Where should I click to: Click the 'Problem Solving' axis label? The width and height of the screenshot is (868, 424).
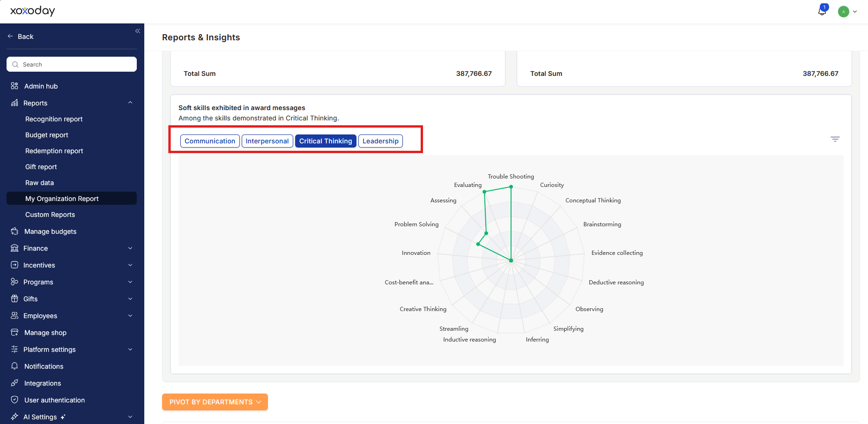[416, 224]
